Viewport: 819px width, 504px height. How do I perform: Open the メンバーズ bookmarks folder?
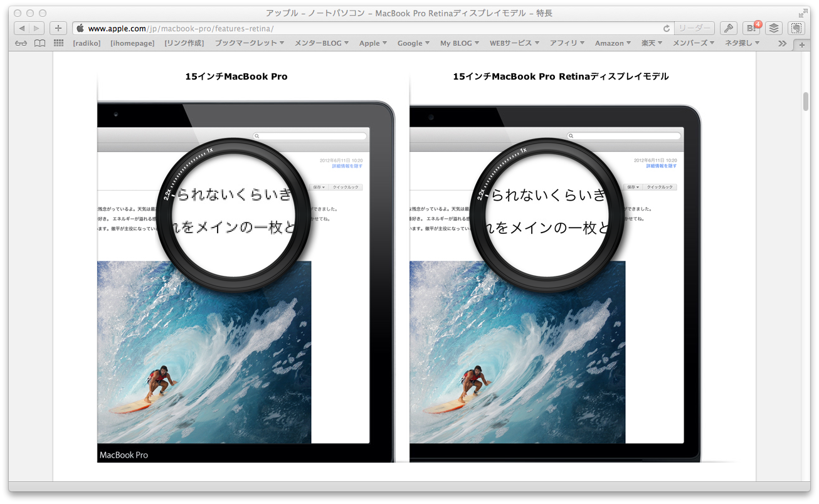click(694, 43)
